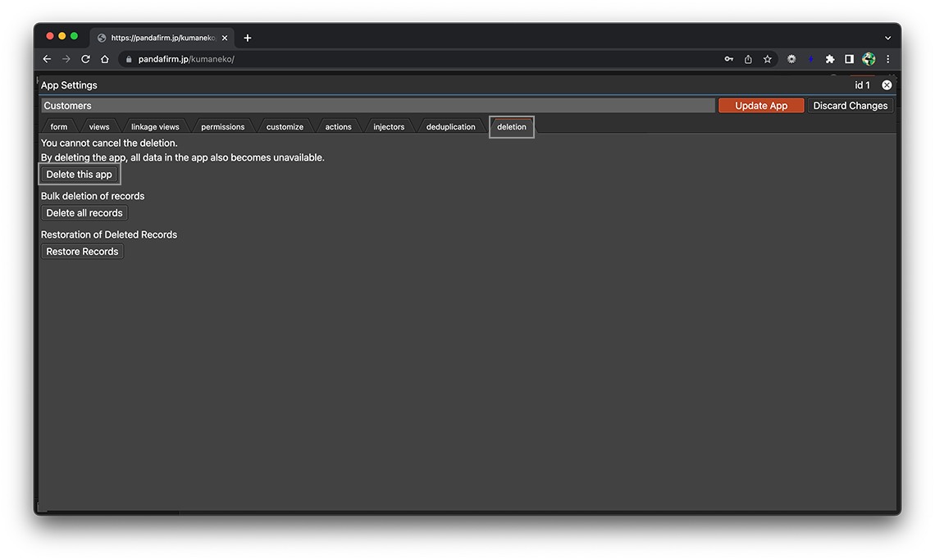Open the Chrome profile avatar
This screenshot has width=935, height=560.
click(869, 59)
